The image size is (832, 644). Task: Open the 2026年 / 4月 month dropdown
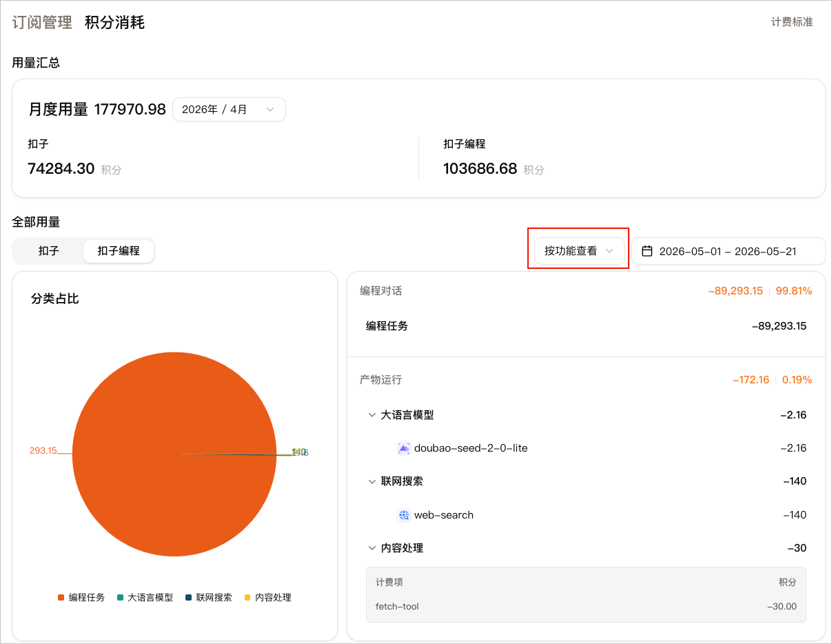coord(229,110)
